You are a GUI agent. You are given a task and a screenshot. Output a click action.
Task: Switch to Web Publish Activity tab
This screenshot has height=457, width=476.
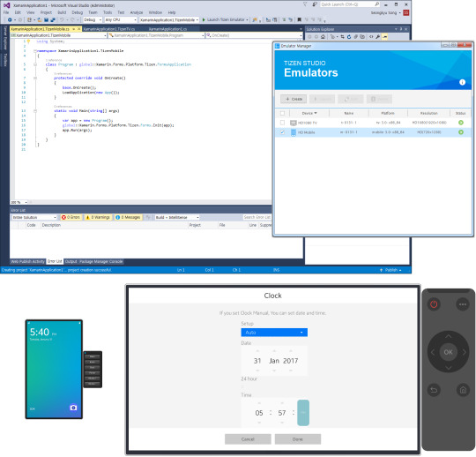(27, 261)
